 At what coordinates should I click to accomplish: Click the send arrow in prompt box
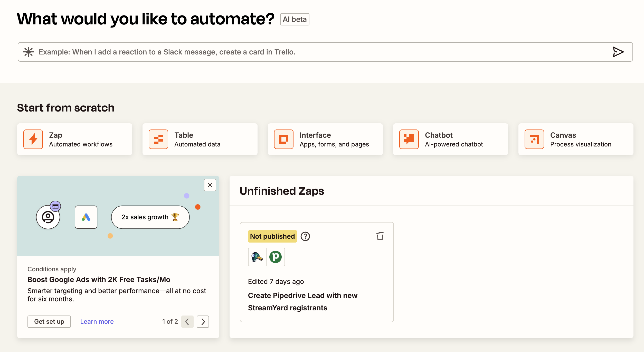point(618,52)
